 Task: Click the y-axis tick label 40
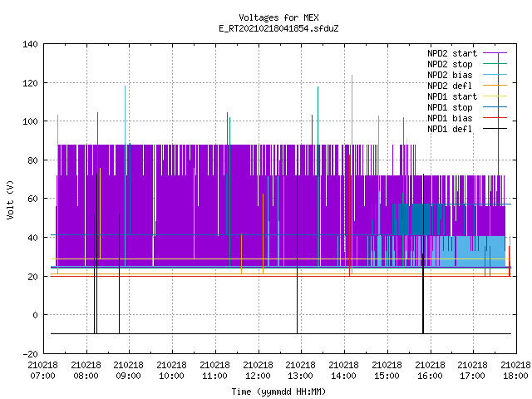(x=33, y=238)
